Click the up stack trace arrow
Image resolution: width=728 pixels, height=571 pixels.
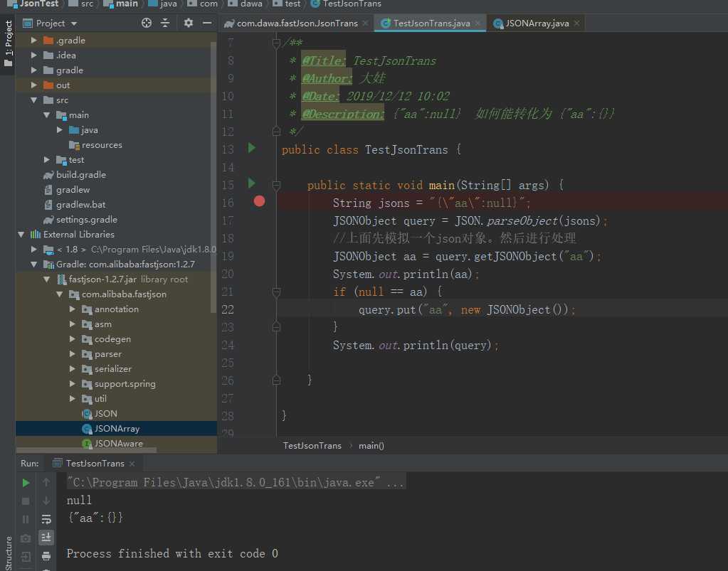click(x=46, y=483)
